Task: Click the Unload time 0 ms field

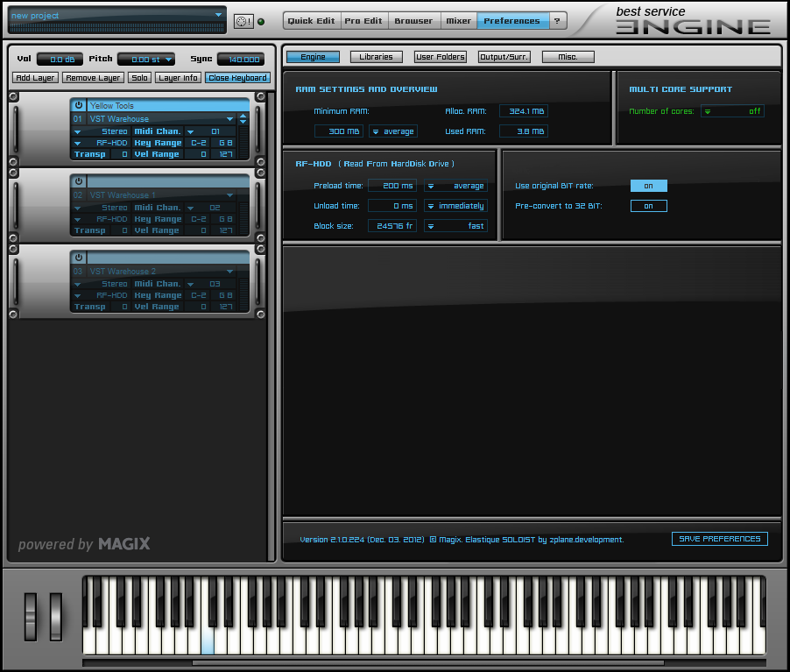Action: point(392,206)
